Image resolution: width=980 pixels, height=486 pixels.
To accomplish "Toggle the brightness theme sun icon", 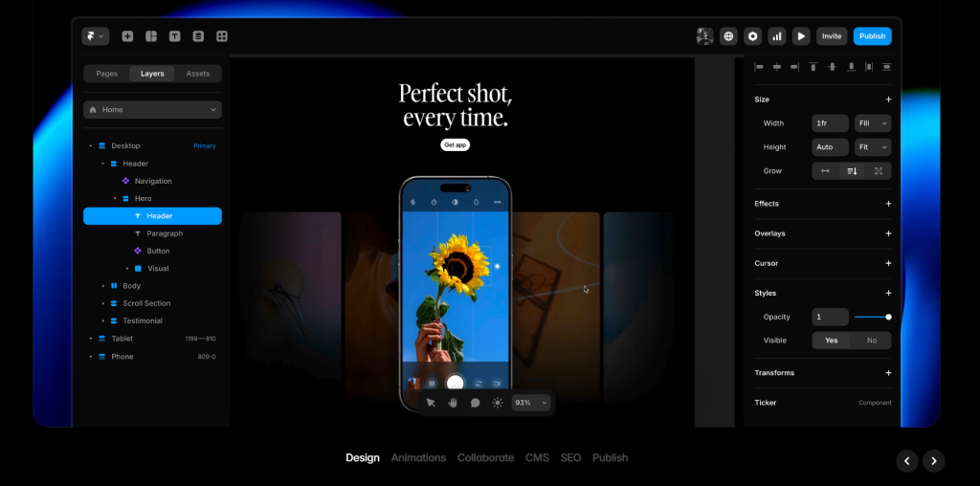I will click(x=498, y=403).
